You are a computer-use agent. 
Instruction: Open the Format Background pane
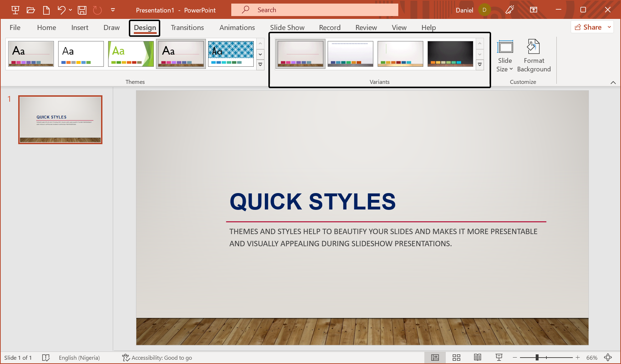click(534, 55)
